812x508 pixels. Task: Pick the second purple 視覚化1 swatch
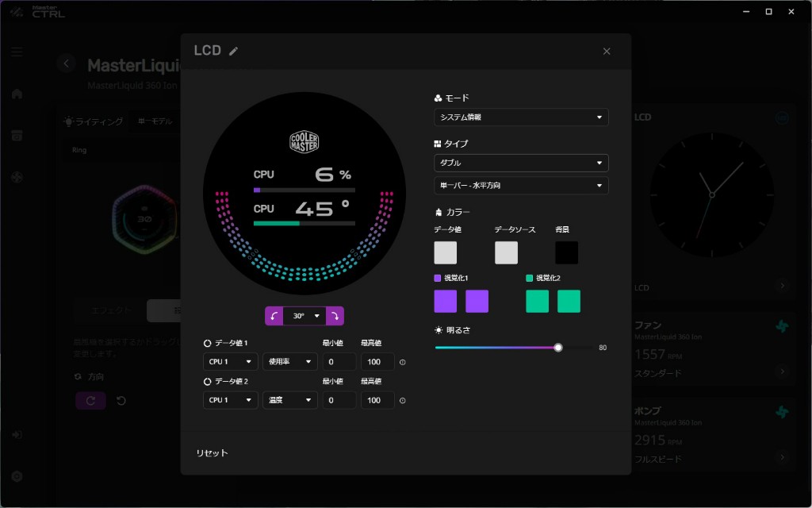coord(477,301)
